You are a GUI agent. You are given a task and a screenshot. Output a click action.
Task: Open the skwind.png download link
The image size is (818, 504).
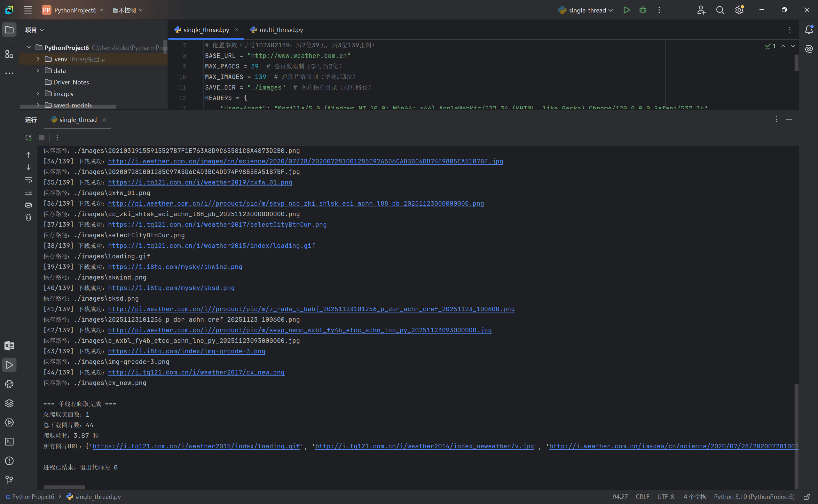175,267
